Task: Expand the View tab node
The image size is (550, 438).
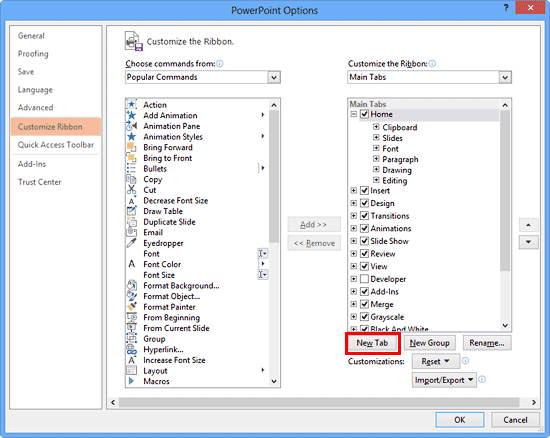Action: [x=354, y=266]
